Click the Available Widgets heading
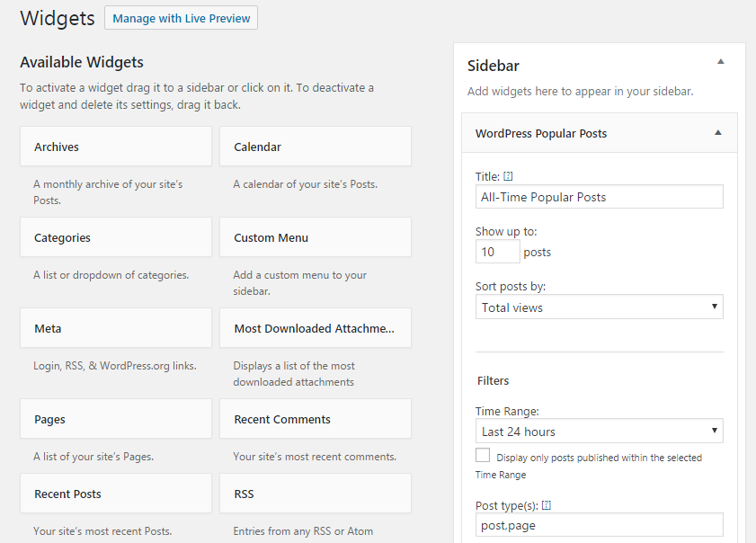 point(82,62)
